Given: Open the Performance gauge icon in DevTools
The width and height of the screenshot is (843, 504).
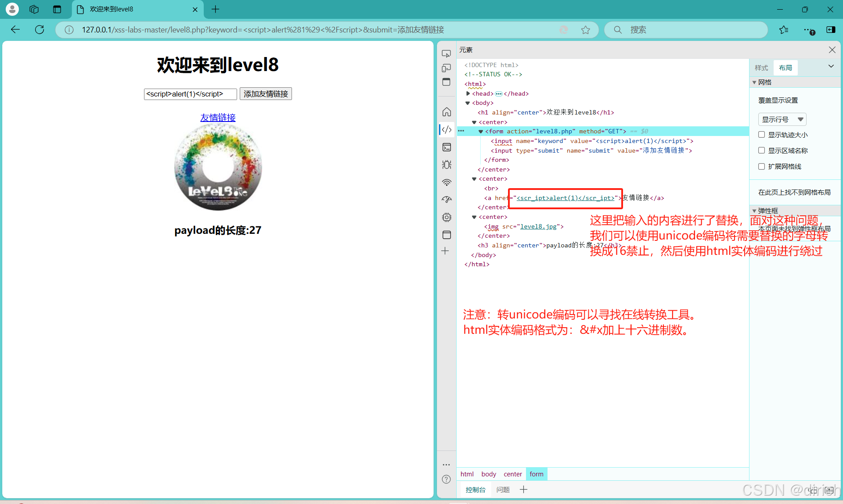Looking at the screenshot, I should point(447,200).
